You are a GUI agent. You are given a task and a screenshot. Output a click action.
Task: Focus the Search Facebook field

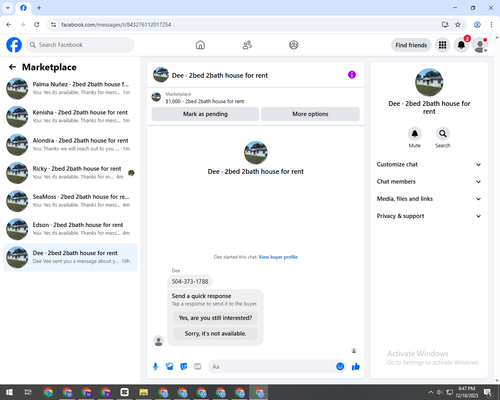80,45
